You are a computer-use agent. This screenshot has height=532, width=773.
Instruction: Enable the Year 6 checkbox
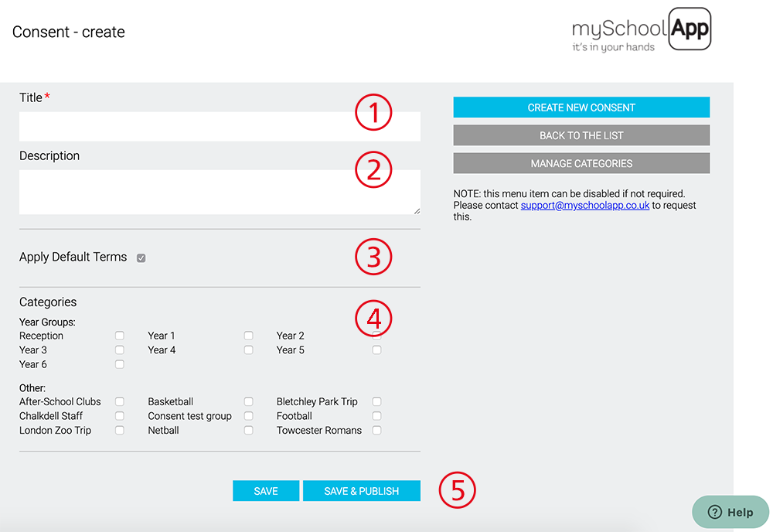pyautogui.click(x=120, y=364)
